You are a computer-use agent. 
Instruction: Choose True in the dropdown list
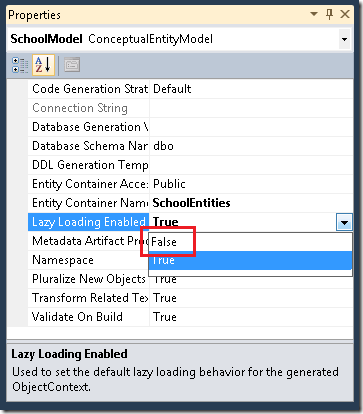click(x=250, y=260)
